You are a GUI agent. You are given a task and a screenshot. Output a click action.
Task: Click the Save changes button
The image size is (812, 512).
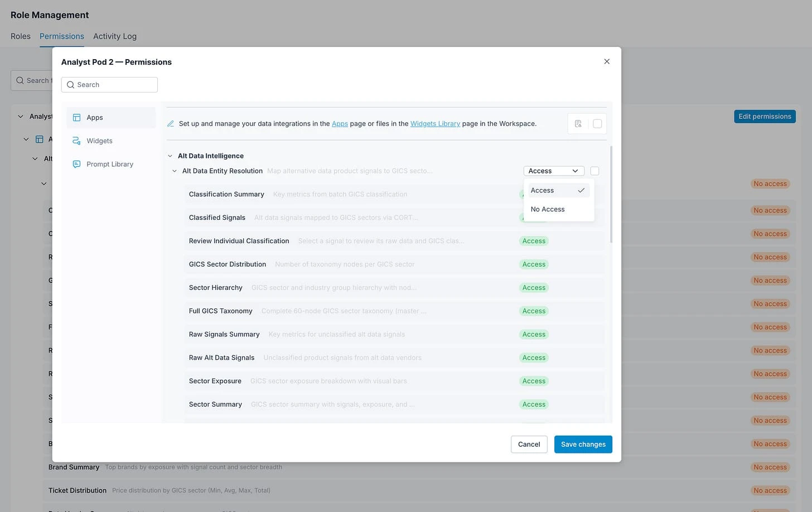pyautogui.click(x=583, y=444)
